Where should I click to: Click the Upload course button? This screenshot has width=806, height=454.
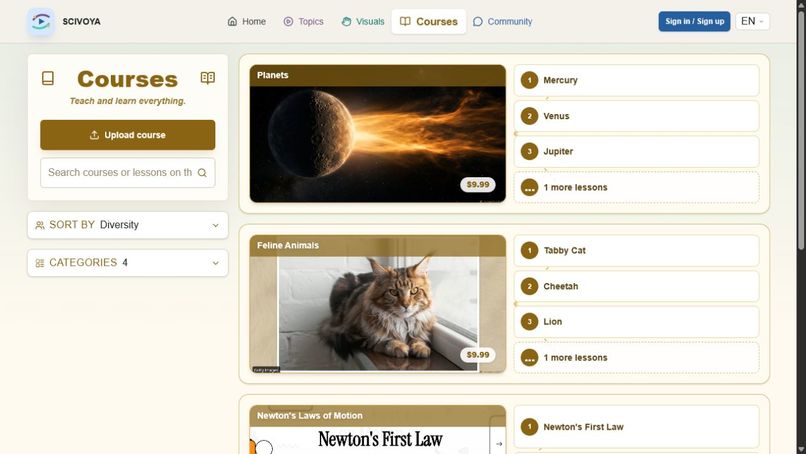coord(127,135)
